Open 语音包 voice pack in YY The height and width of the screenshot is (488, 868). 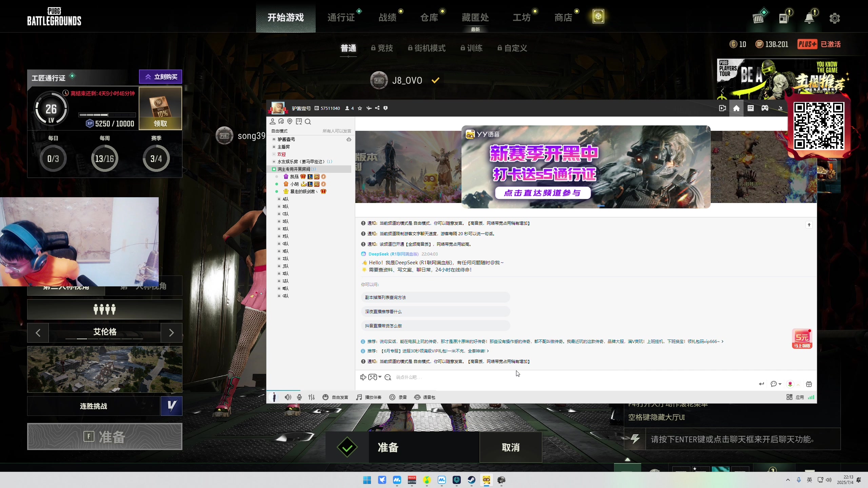coord(425,397)
